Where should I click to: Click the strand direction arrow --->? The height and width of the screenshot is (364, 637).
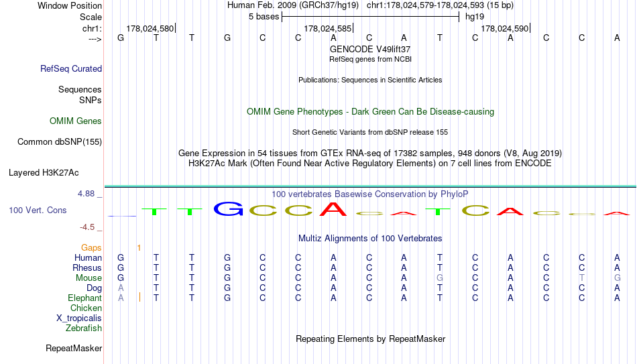pos(95,39)
